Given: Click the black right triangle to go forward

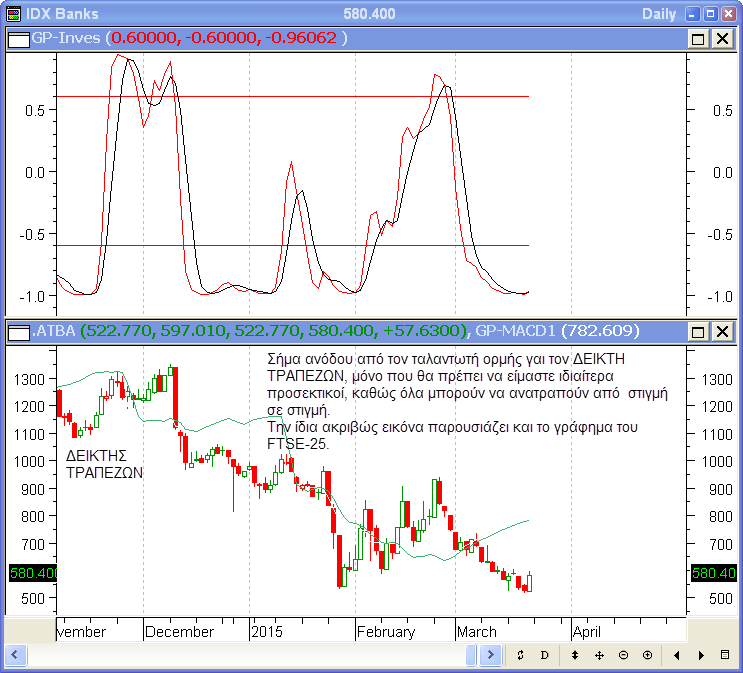Looking at the screenshot, I should tap(701, 655).
